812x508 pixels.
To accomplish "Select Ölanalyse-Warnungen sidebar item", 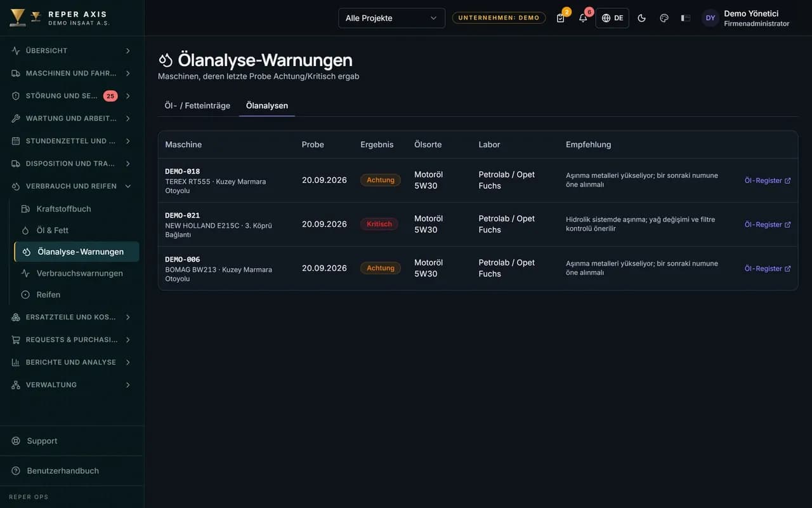I will tap(77, 252).
